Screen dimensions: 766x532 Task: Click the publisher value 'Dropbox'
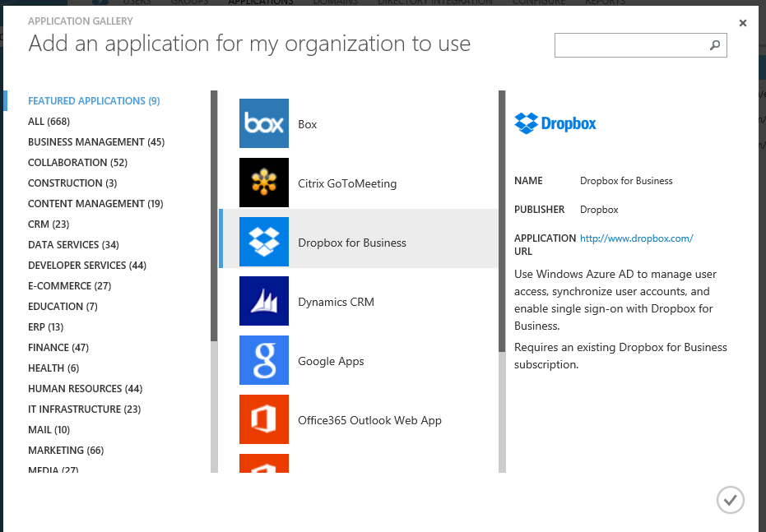[599, 210]
